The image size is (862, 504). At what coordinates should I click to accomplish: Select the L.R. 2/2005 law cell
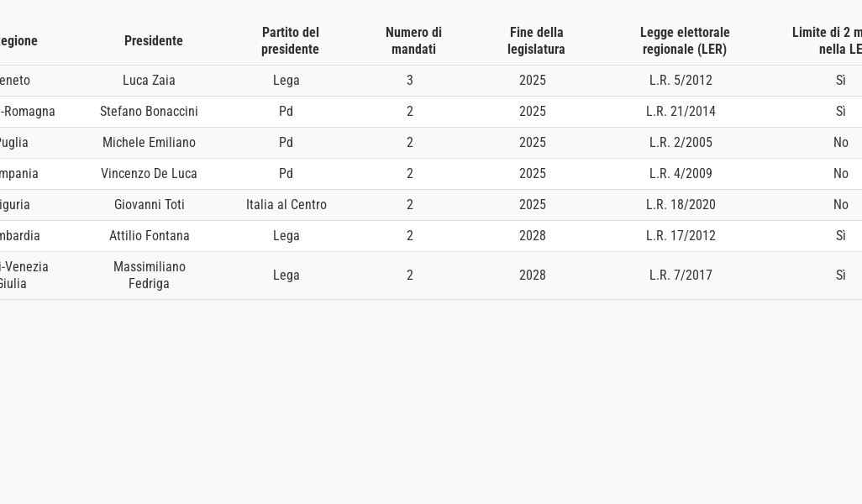pos(681,143)
